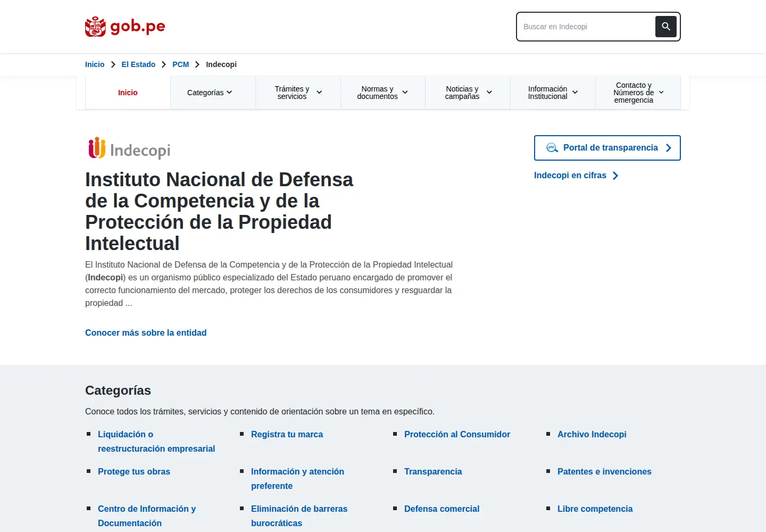
Task: Open Información y atención preferente category
Action: pyautogui.click(x=297, y=479)
